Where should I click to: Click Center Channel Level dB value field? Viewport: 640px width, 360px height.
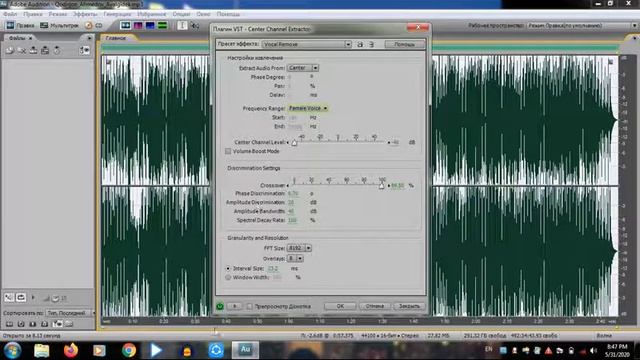[x=395, y=142]
